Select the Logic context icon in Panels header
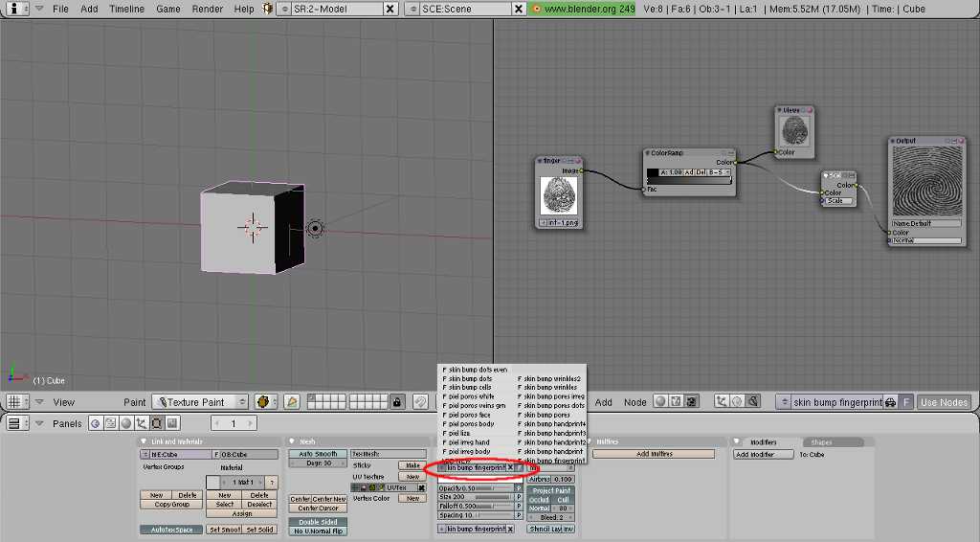 pos(96,423)
